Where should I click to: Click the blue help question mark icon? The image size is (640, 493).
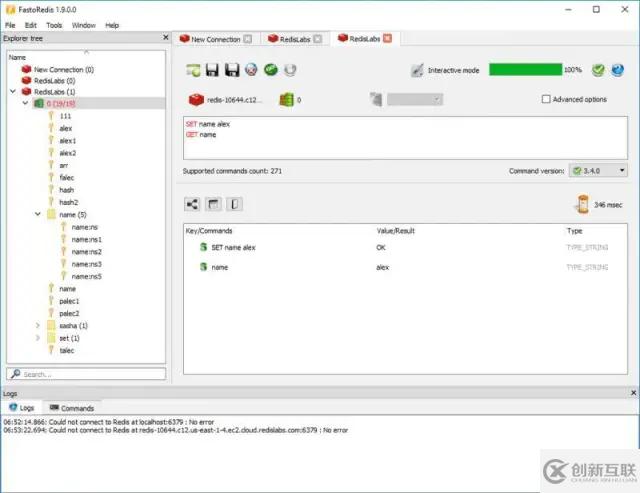coord(618,70)
